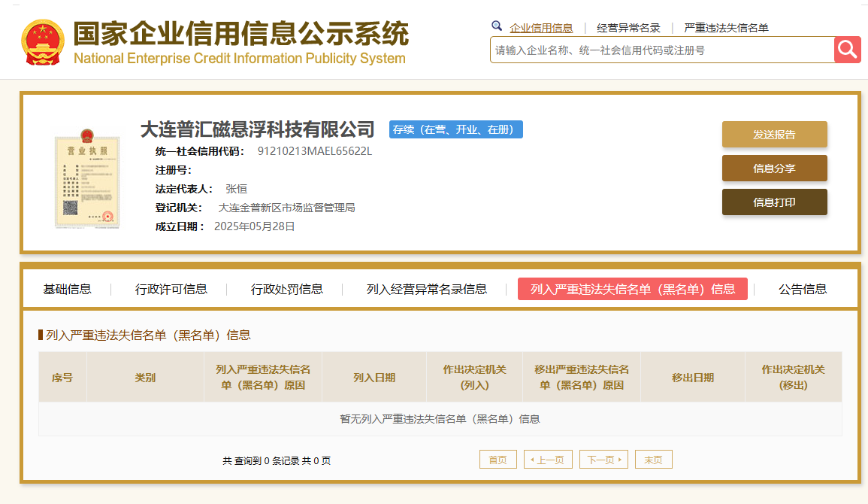The height and width of the screenshot is (504, 868).
Task: Click the small magnifier icon beside 企业信用信息
Action: (497, 26)
